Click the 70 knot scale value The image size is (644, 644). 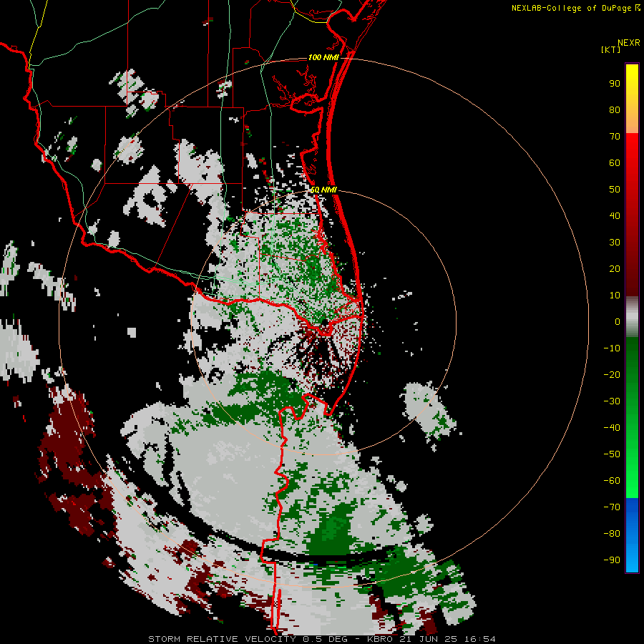tap(615, 137)
